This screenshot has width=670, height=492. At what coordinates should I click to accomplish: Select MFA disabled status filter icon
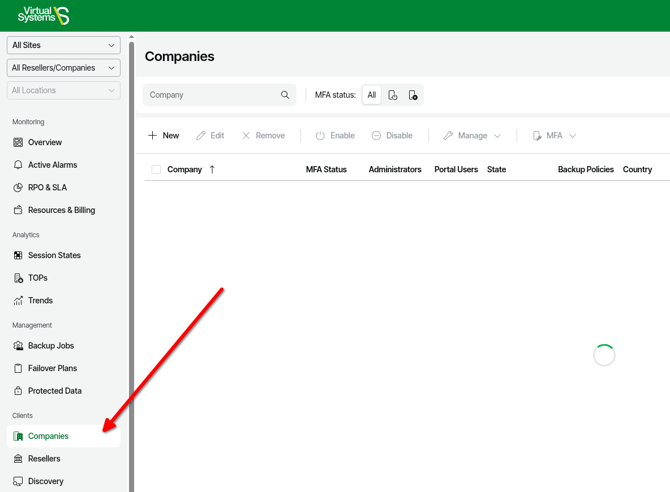click(x=413, y=95)
